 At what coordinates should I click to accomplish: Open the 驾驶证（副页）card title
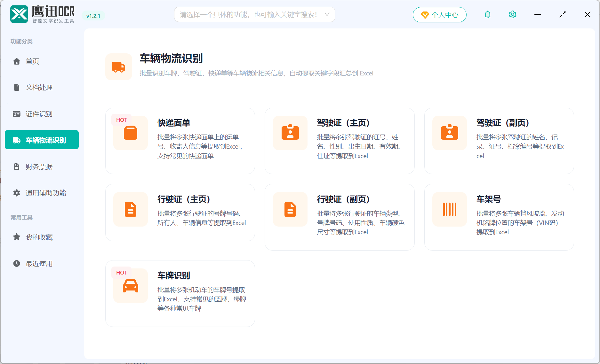(x=502, y=123)
